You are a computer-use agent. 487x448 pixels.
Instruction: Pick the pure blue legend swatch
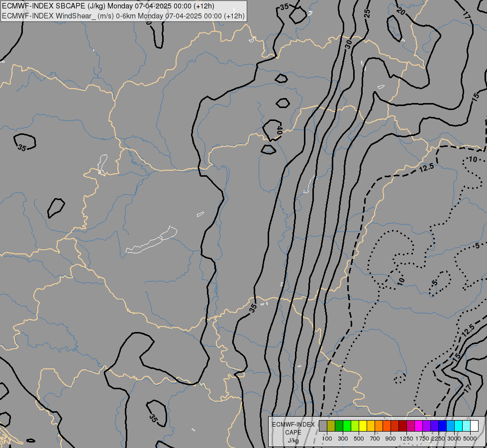(443, 426)
